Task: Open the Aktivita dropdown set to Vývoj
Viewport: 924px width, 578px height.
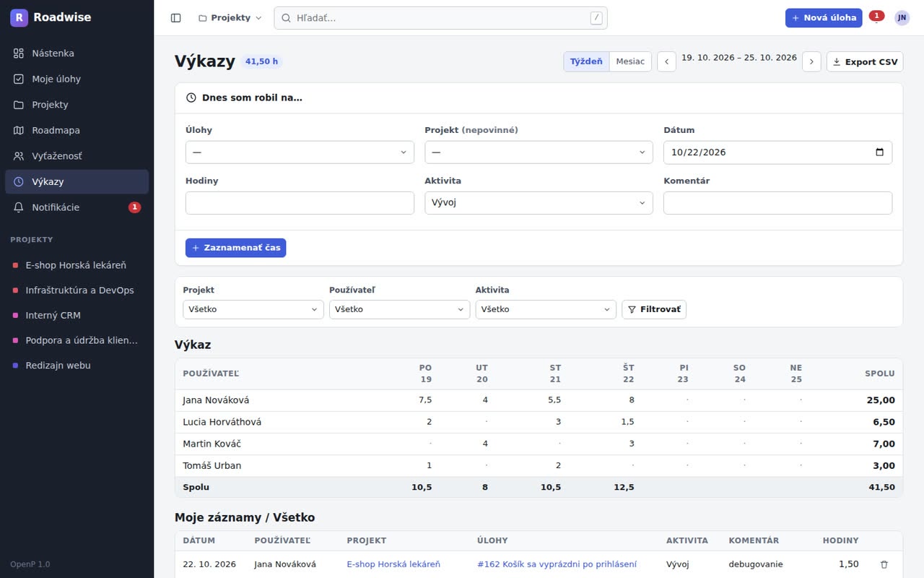Action: [x=539, y=203]
